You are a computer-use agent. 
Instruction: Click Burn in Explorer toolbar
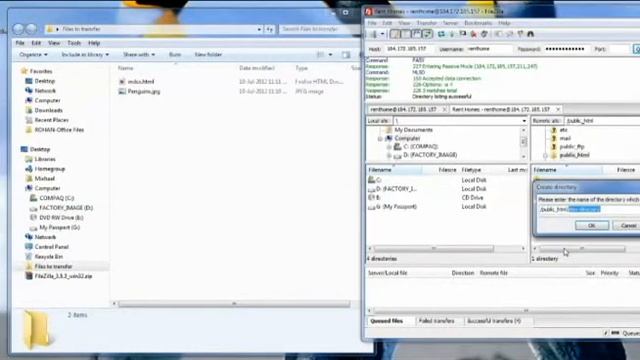pos(175,54)
